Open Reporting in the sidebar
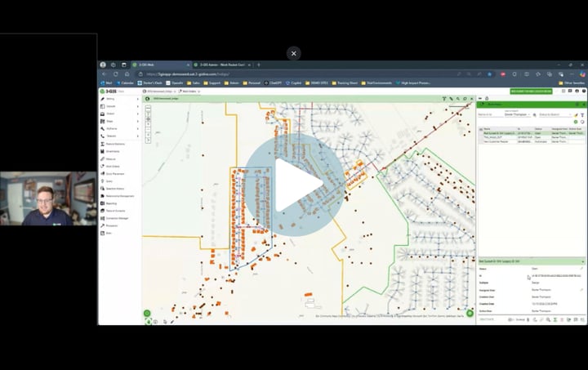Viewport: 588px width, 370px height. [109, 203]
